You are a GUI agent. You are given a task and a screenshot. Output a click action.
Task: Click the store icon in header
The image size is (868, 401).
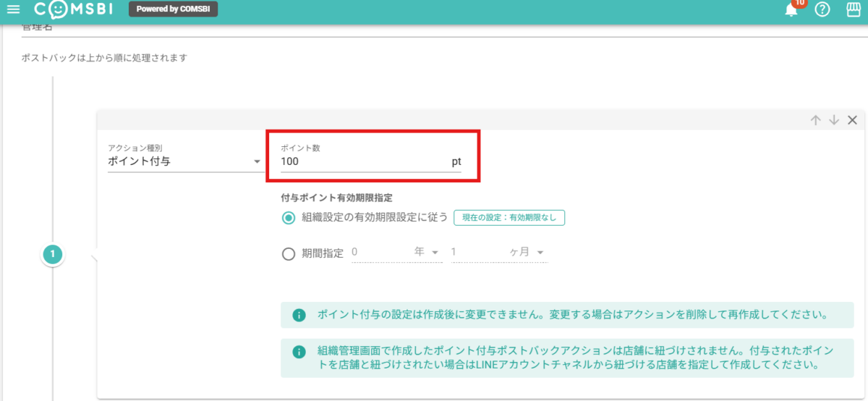click(x=854, y=9)
